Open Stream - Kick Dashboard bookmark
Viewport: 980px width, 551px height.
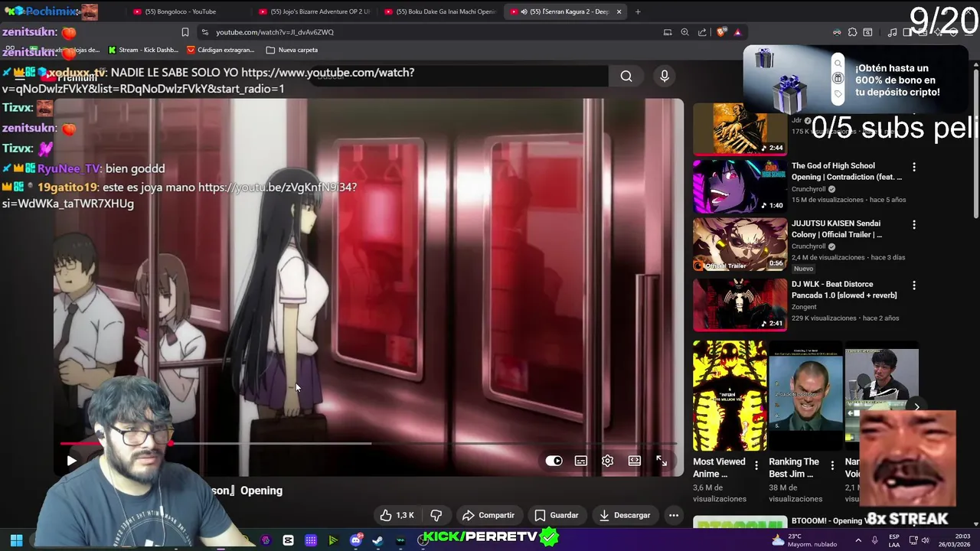click(x=143, y=50)
